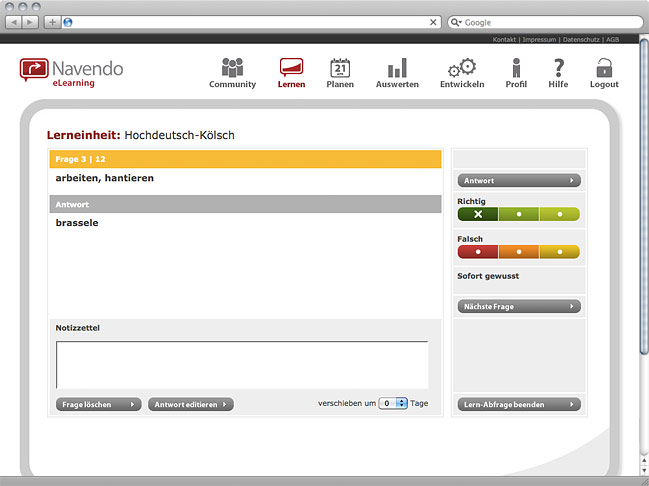Click the Antwort button in sidebar
The width and height of the screenshot is (649, 486).
point(519,180)
